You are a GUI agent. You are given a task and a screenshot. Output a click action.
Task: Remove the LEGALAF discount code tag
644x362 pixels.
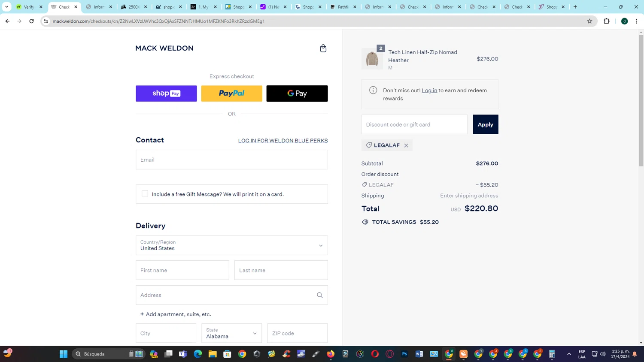coord(406,145)
